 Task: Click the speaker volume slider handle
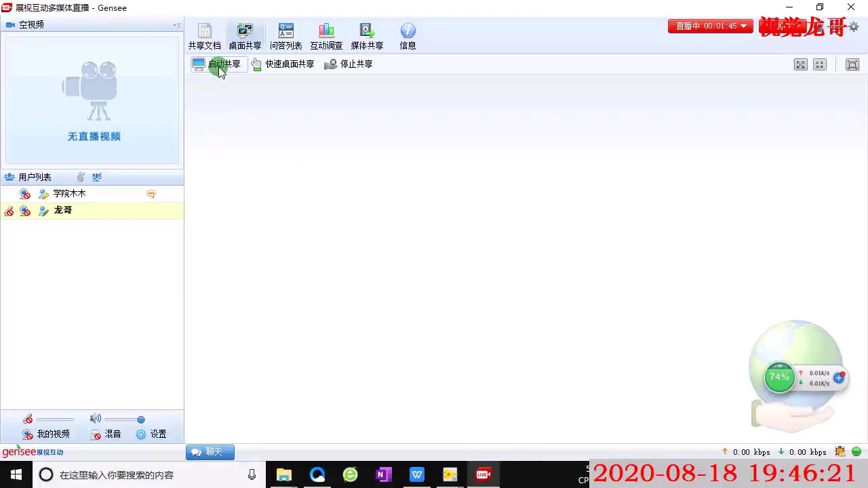[x=141, y=420]
